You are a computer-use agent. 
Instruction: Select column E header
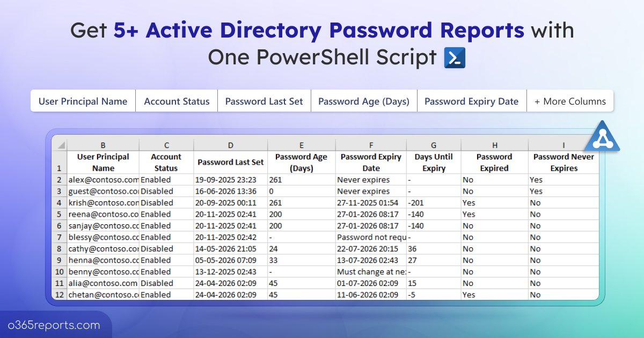tap(302, 145)
